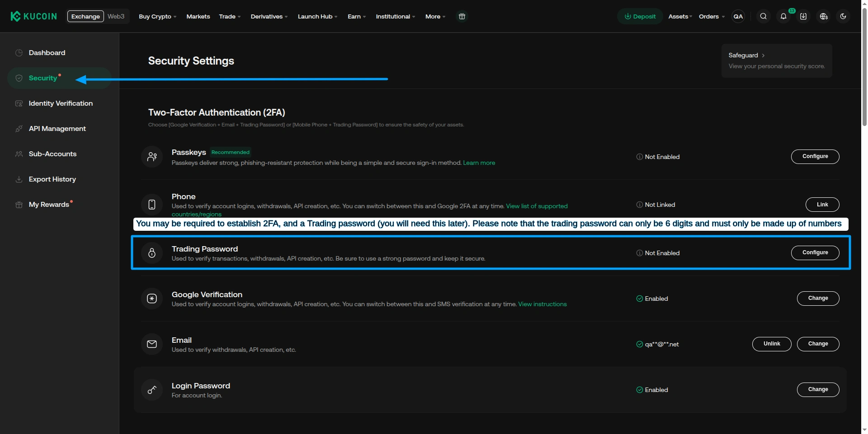Open Passkeys Learn more link

pos(479,163)
